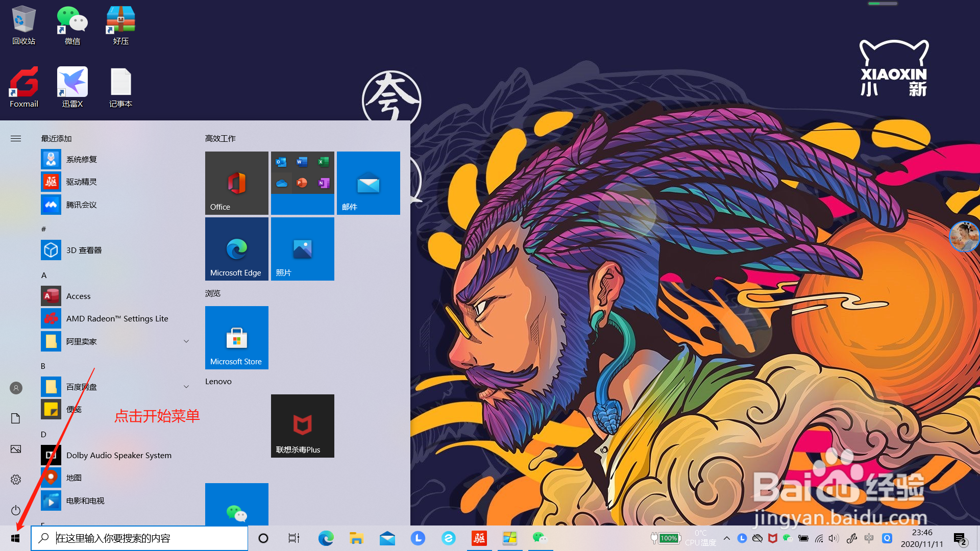Open Settings gear in Start sidebar

[x=16, y=480]
